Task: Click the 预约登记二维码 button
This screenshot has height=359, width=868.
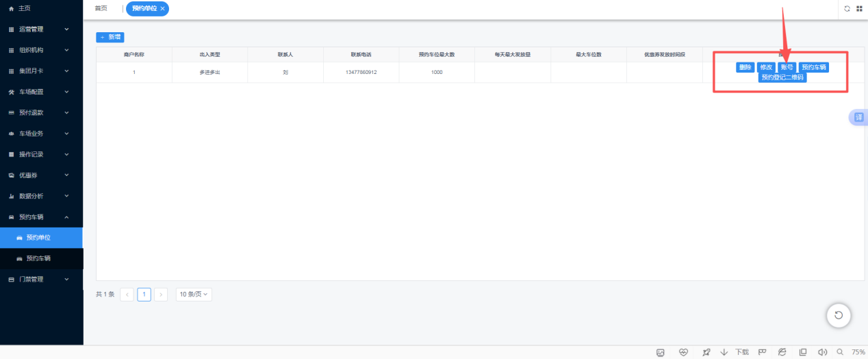Action: [783, 77]
